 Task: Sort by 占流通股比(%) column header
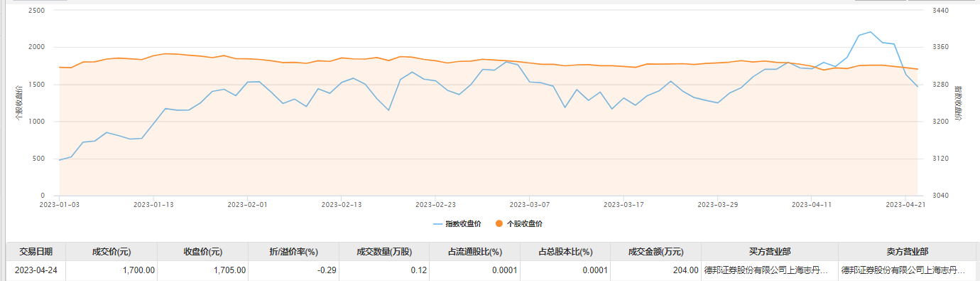tap(475, 252)
